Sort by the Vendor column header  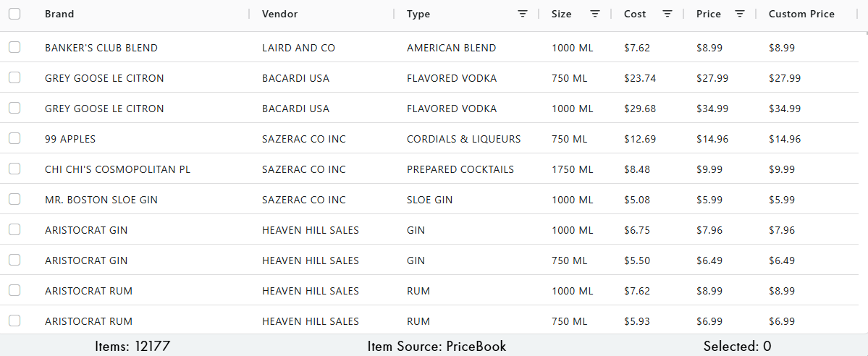pyautogui.click(x=279, y=14)
